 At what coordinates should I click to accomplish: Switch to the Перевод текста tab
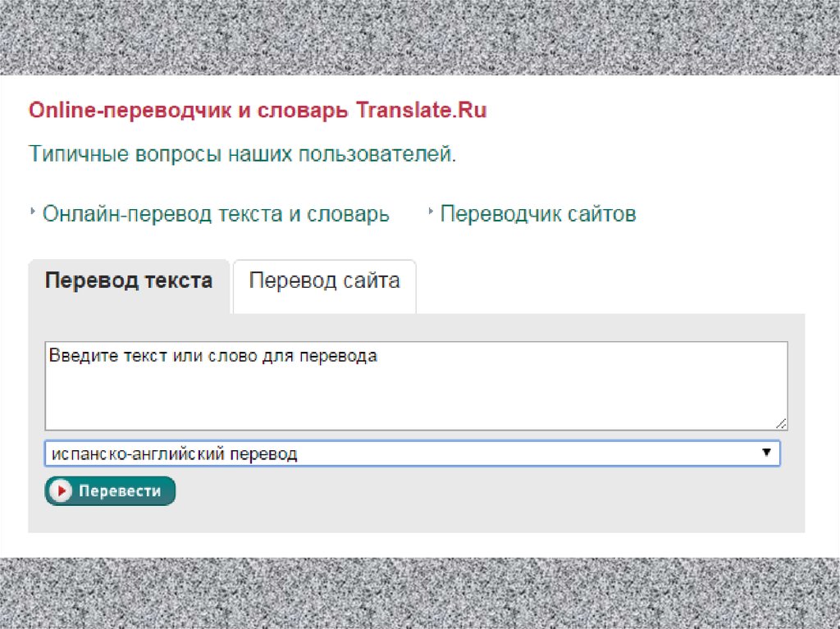point(129,286)
